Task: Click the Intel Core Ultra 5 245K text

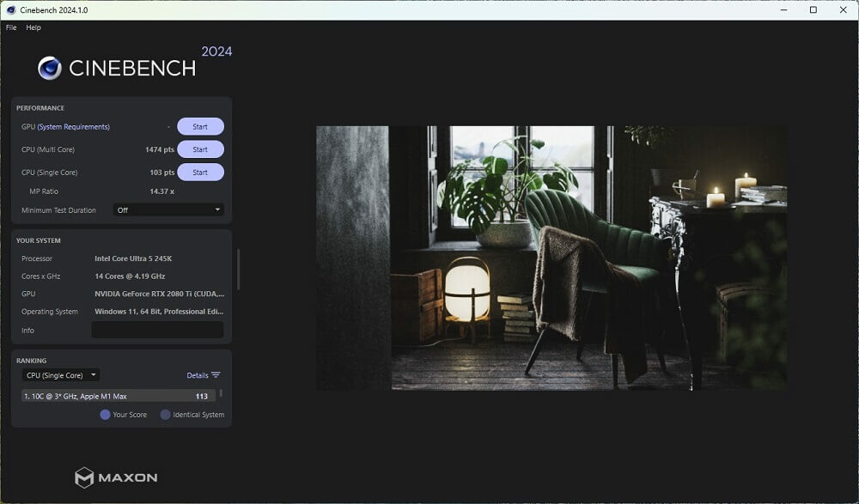Action: click(133, 258)
